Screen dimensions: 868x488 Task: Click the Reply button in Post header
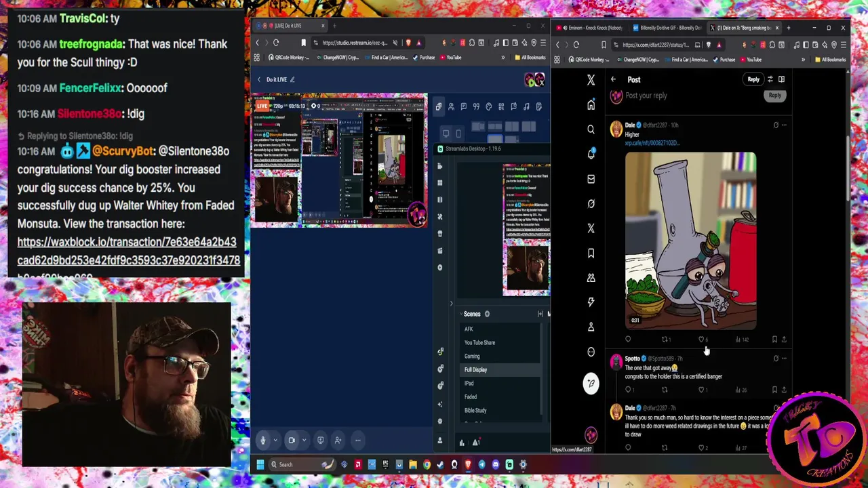point(753,79)
